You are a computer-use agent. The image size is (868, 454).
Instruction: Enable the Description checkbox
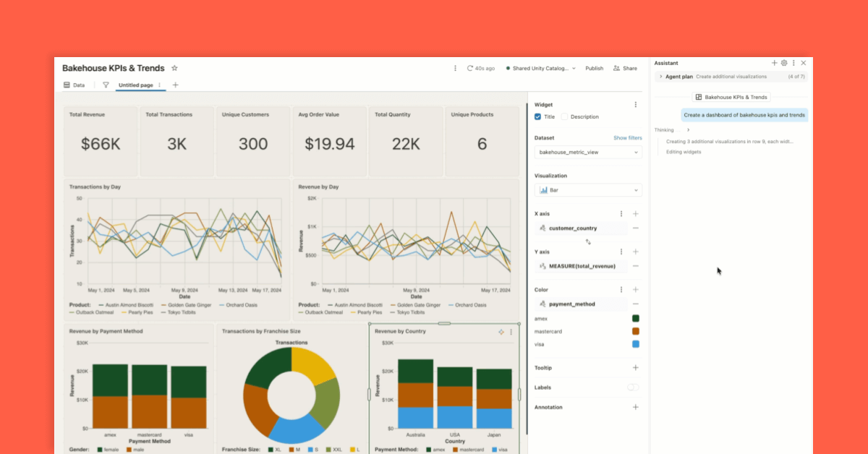pos(563,116)
